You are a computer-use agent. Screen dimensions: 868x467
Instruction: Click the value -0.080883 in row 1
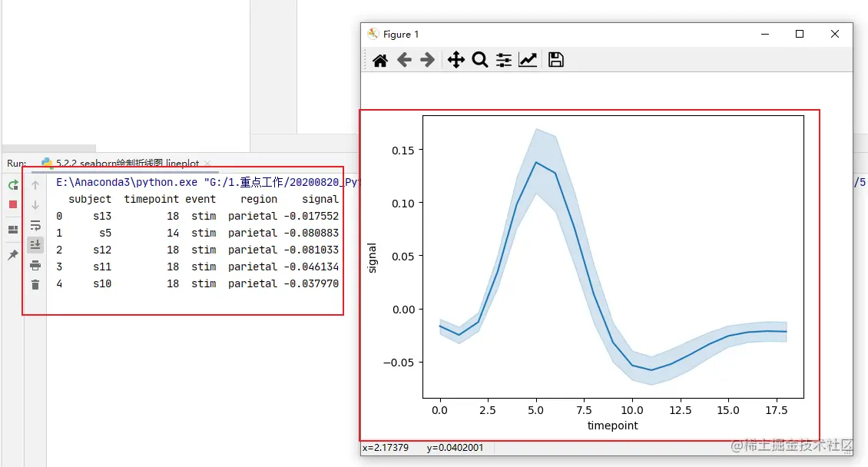pos(311,233)
